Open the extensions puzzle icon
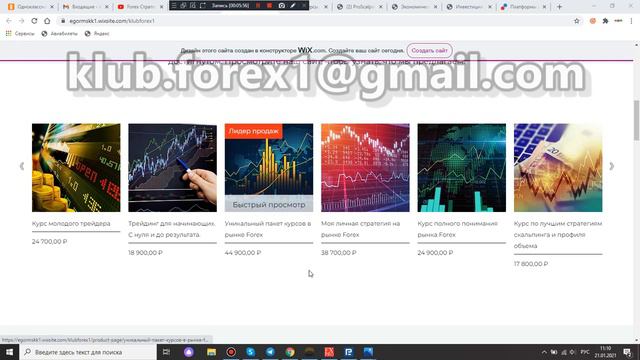640x360 pixels. (x=605, y=21)
